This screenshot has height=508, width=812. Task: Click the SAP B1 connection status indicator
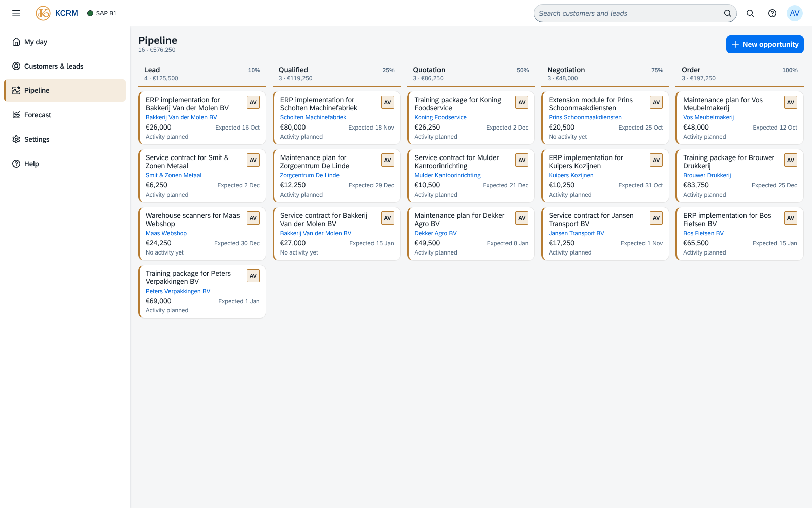tap(102, 13)
